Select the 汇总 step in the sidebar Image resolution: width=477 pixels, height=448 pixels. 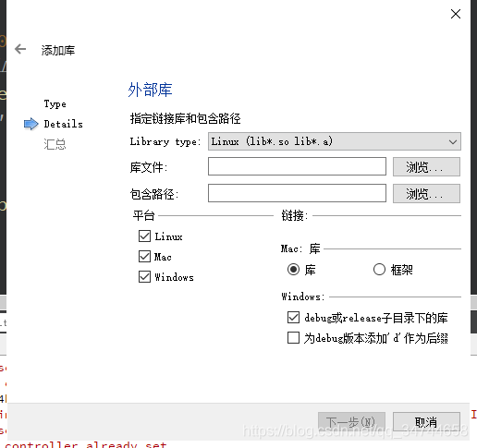pyautogui.click(x=55, y=144)
